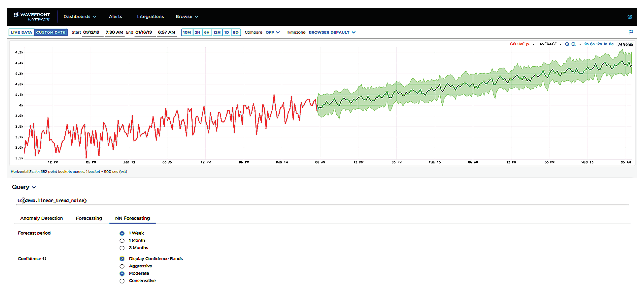The width and height of the screenshot is (644, 290).
Task: Open the Dashboards dropdown menu
Action: click(x=79, y=17)
